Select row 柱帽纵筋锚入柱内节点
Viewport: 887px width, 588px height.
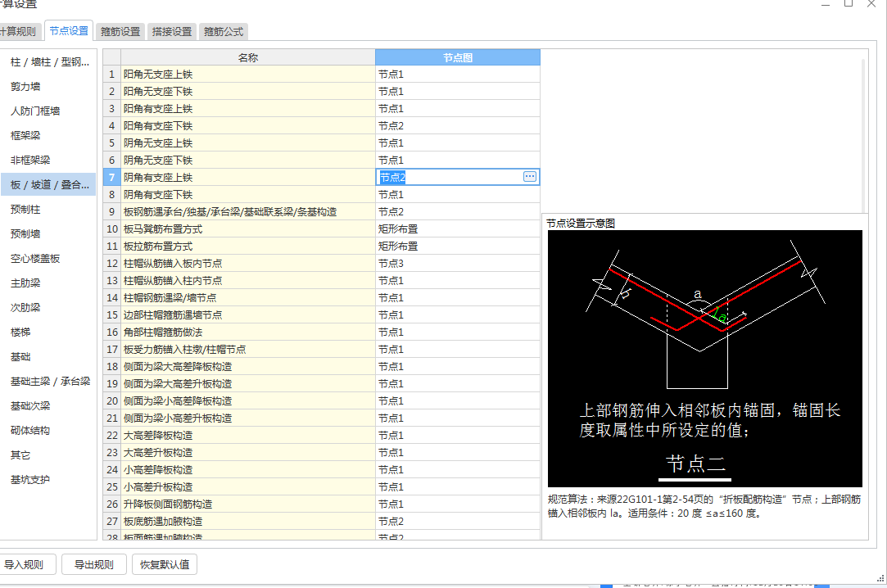click(x=248, y=280)
